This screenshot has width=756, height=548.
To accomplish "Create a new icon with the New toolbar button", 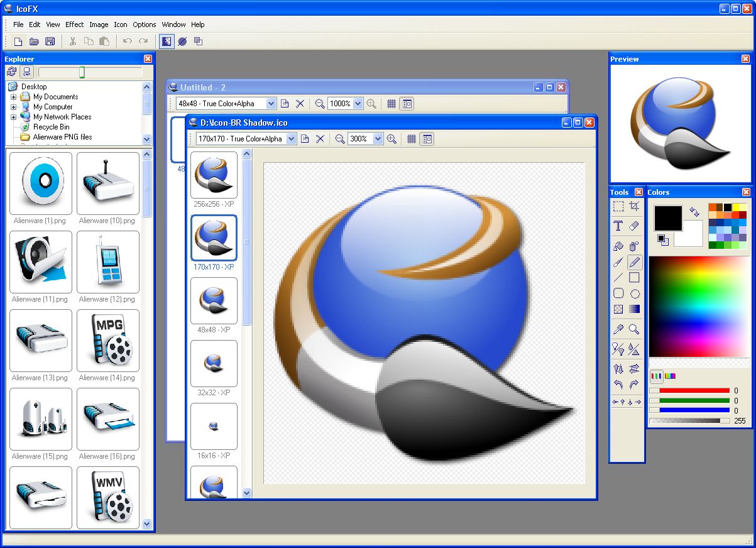I will tap(18, 41).
